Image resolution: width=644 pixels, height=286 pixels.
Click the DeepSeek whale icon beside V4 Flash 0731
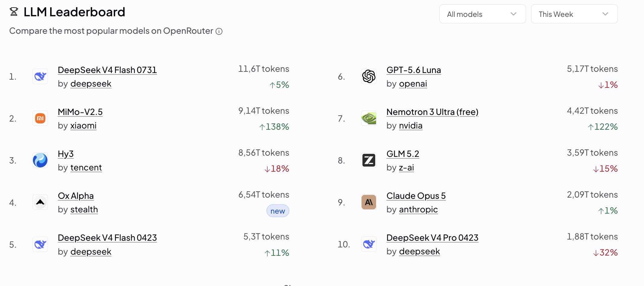coord(40,76)
